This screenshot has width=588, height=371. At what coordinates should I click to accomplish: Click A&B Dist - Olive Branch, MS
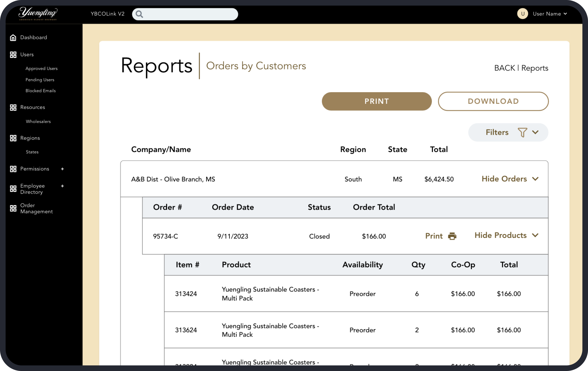(x=173, y=179)
